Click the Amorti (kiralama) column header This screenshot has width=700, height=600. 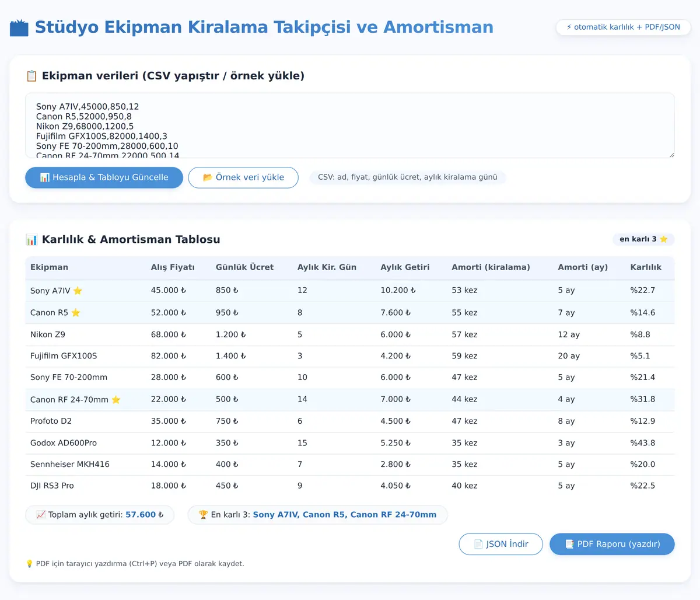pos(491,267)
